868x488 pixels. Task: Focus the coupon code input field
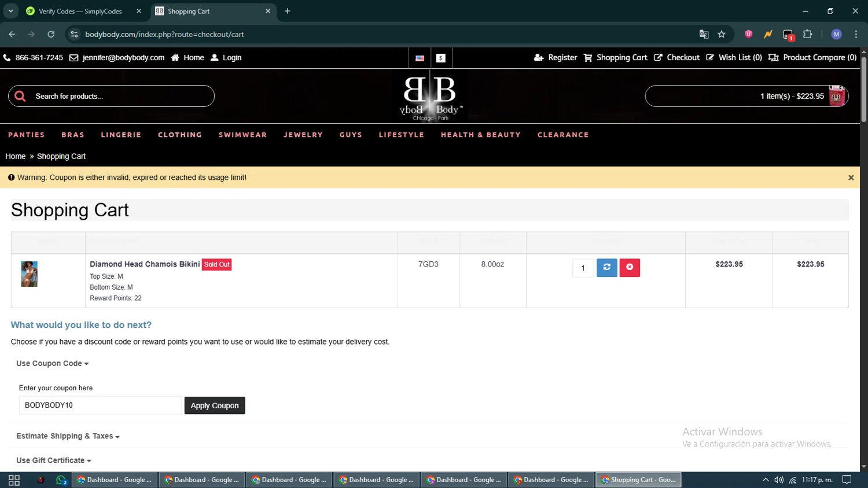(100, 405)
